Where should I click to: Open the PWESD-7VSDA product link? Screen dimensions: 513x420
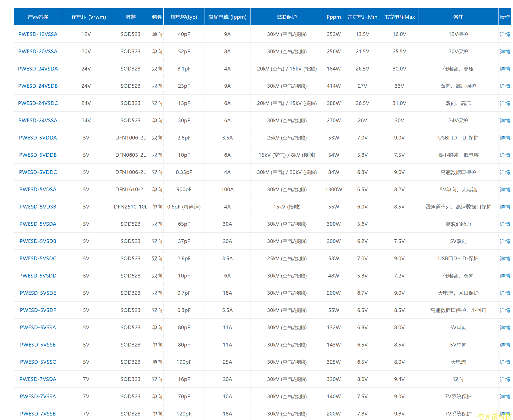coord(38,379)
